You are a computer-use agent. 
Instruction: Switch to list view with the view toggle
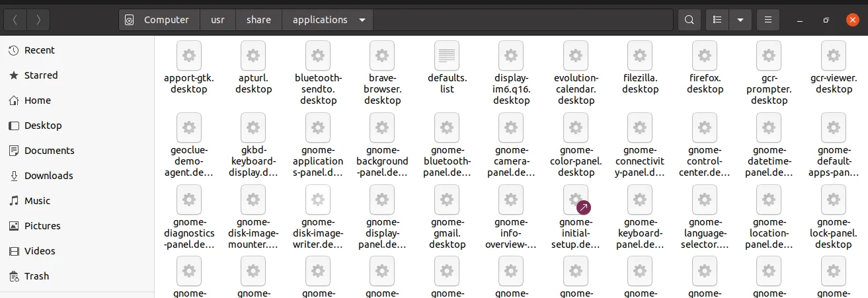click(717, 20)
